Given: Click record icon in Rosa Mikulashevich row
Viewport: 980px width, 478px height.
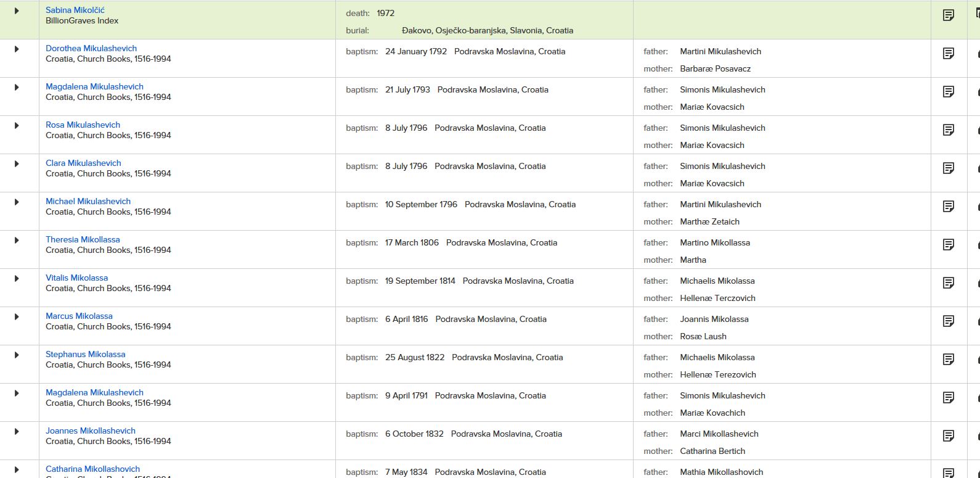Looking at the screenshot, I should click(x=949, y=130).
